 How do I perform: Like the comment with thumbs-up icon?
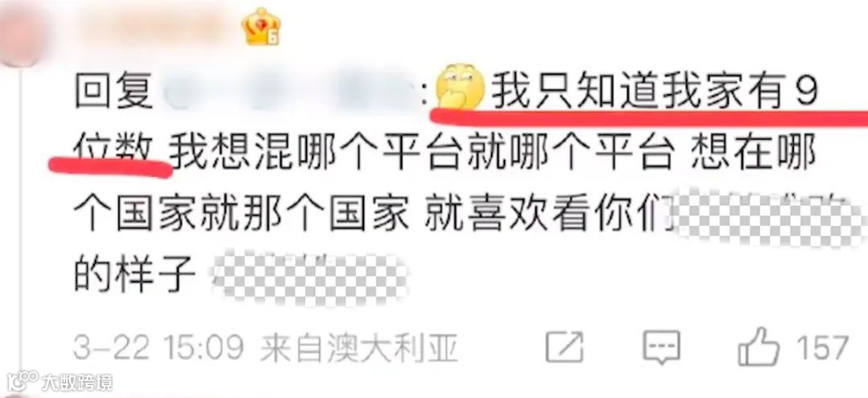click(759, 346)
